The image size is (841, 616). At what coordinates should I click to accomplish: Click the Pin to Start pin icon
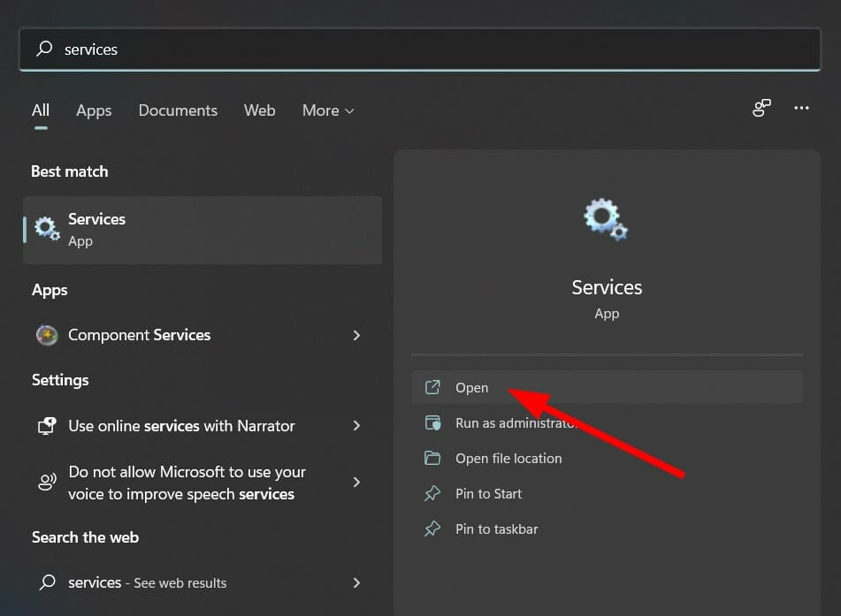pos(433,493)
